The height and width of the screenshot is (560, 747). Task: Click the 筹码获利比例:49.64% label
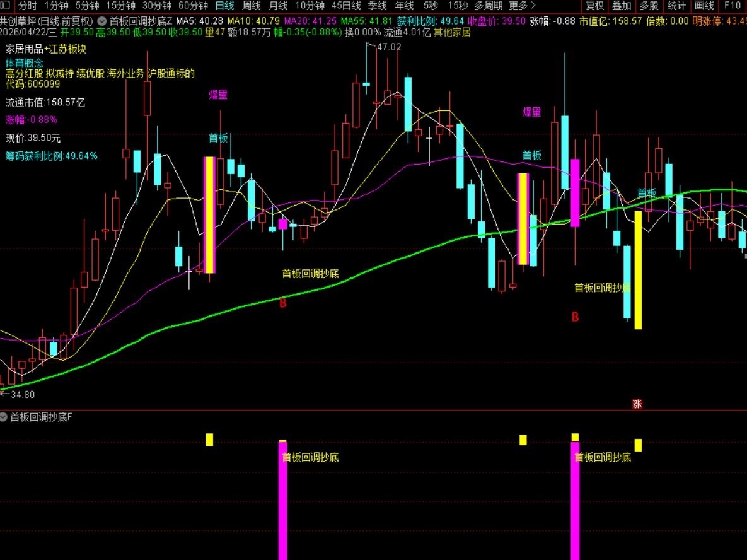(x=52, y=156)
